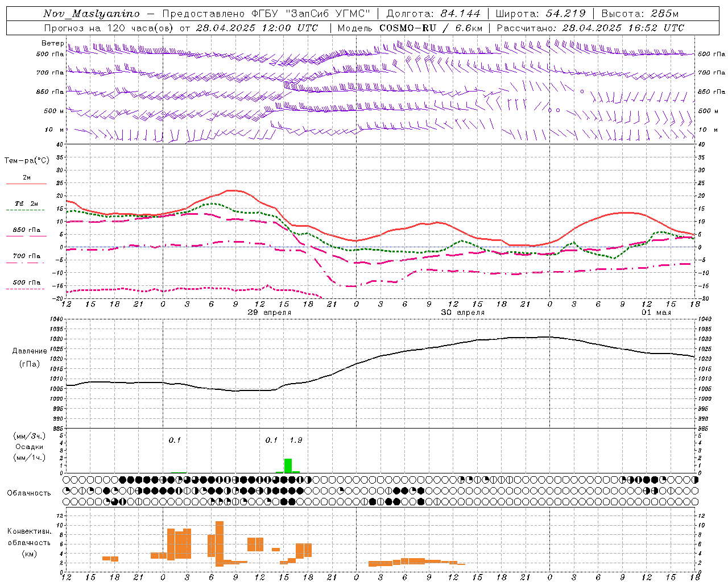The height and width of the screenshot is (582, 728).
Task: Click the Ветер panel label
Action: [x=53, y=43]
